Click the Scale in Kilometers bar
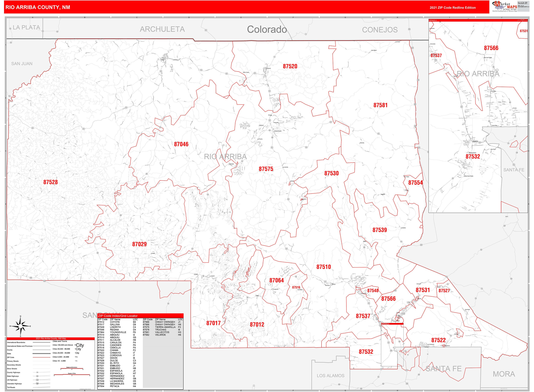The height and width of the screenshot is (392, 534). [72, 368]
